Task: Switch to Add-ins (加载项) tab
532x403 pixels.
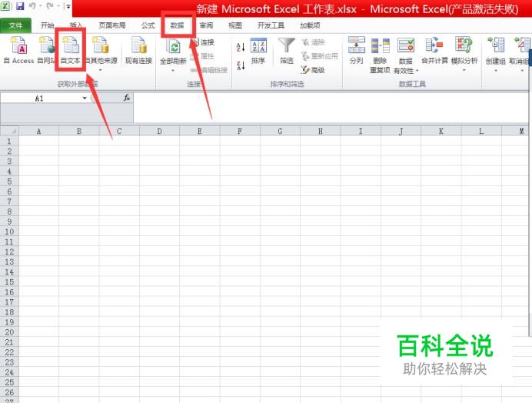Action: (x=310, y=25)
